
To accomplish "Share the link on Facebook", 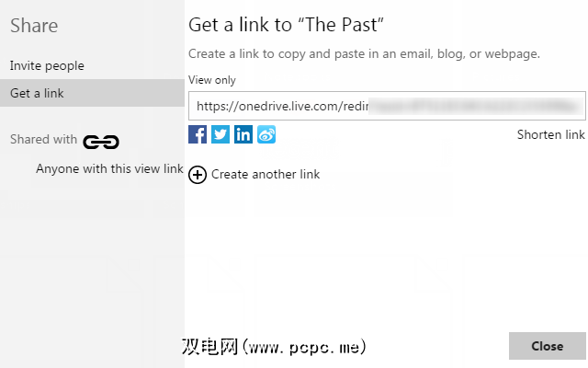I will click(198, 135).
